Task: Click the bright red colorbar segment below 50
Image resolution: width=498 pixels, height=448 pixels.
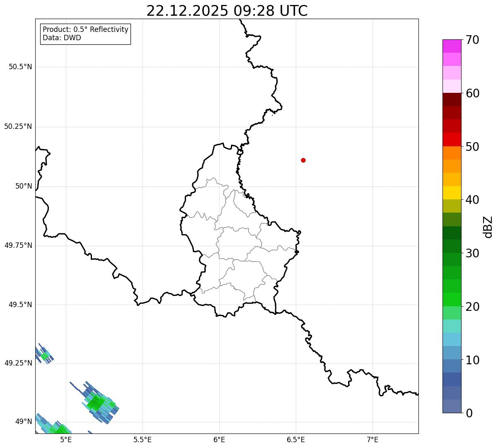Action: coord(452,140)
